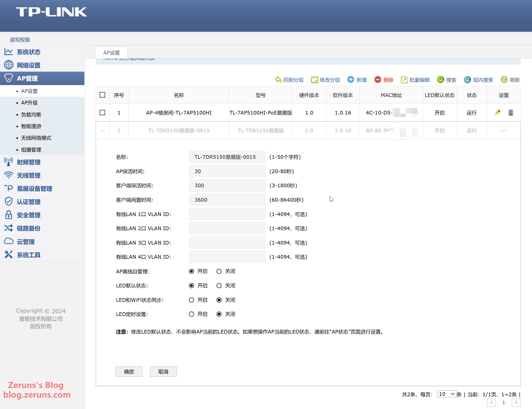This screenshot has width=532, height=409.
Task: Click the 取消 button
Action: 163,372
